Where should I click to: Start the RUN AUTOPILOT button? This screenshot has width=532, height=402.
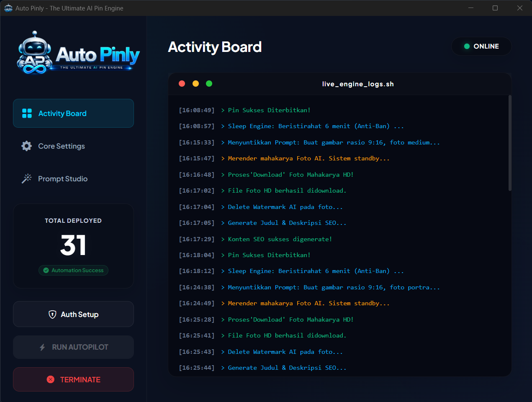coord(73,347)
